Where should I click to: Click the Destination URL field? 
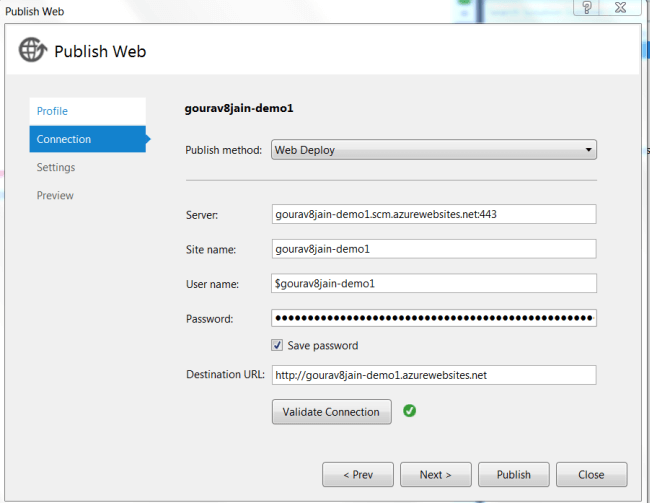[x=434, y=375]
